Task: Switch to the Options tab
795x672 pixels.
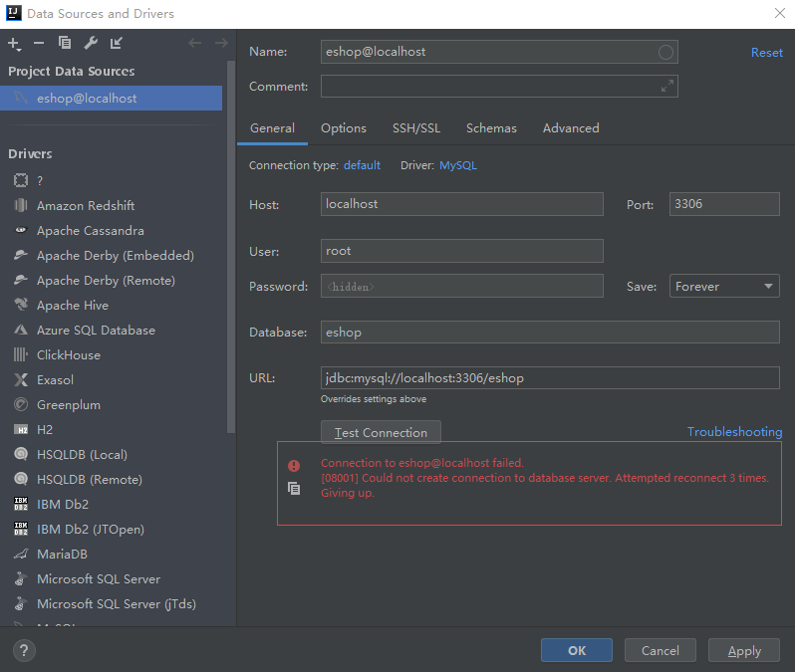Action: tap(344, 128)
